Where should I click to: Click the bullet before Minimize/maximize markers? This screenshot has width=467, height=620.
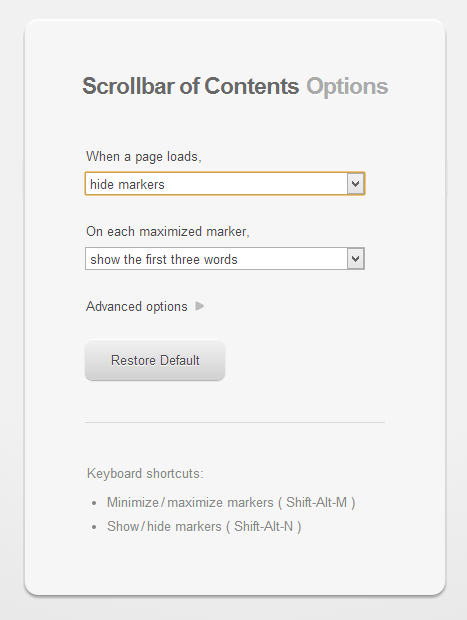94,503
